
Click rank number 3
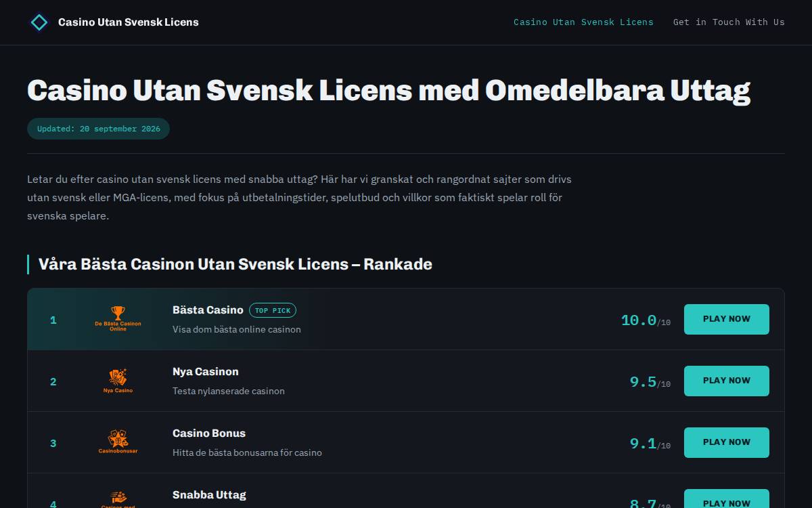pyautogui.click(x=53, y=443)
